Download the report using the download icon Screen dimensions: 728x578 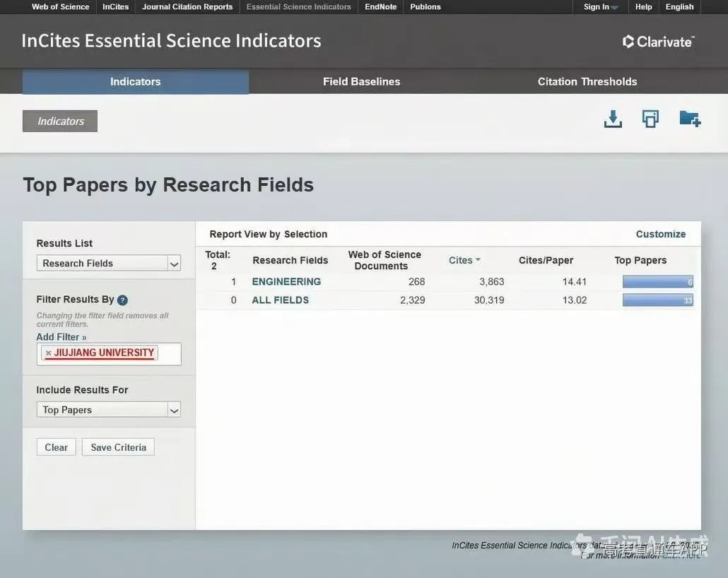coord(613,119)
